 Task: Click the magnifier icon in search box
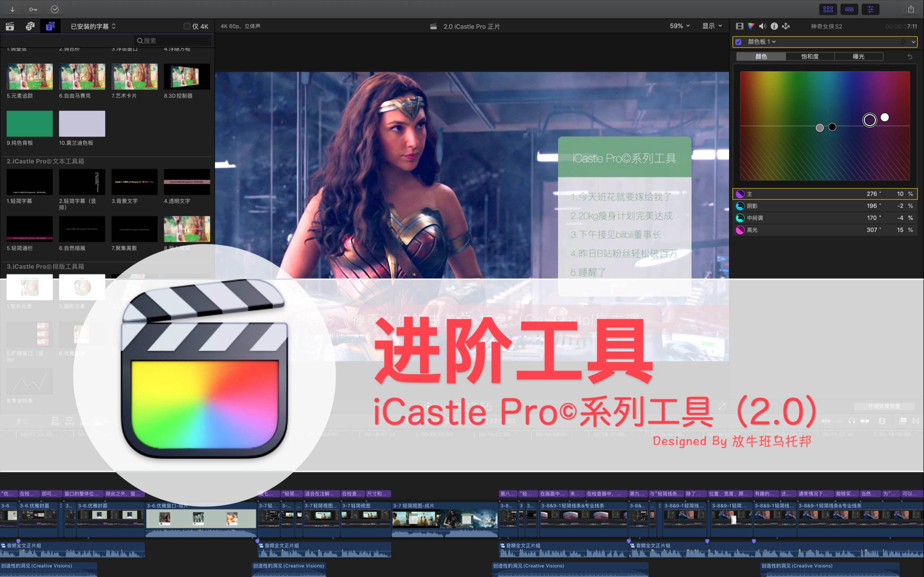click(x=140, y=41)
